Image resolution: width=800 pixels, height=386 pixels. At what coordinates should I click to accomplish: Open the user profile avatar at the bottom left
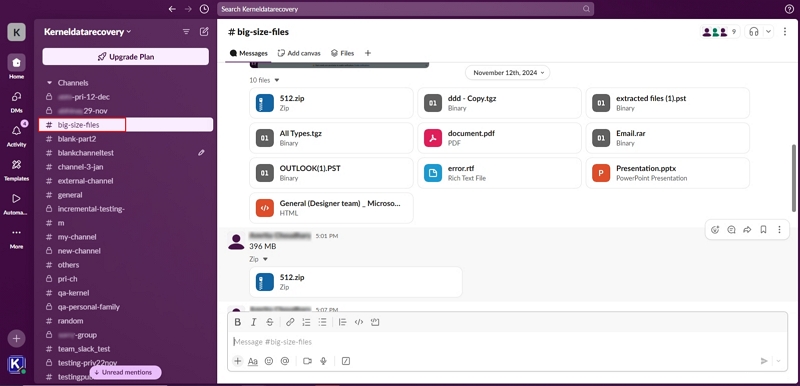[x=16, y=365]
